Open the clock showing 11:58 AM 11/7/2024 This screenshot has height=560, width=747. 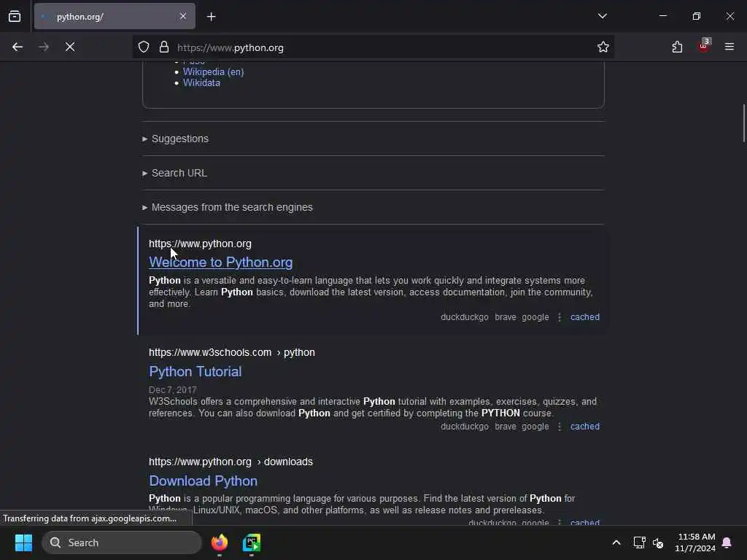point(695,542)
